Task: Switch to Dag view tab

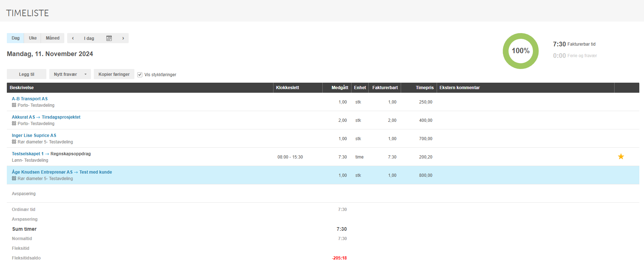Action: (15, 38)
